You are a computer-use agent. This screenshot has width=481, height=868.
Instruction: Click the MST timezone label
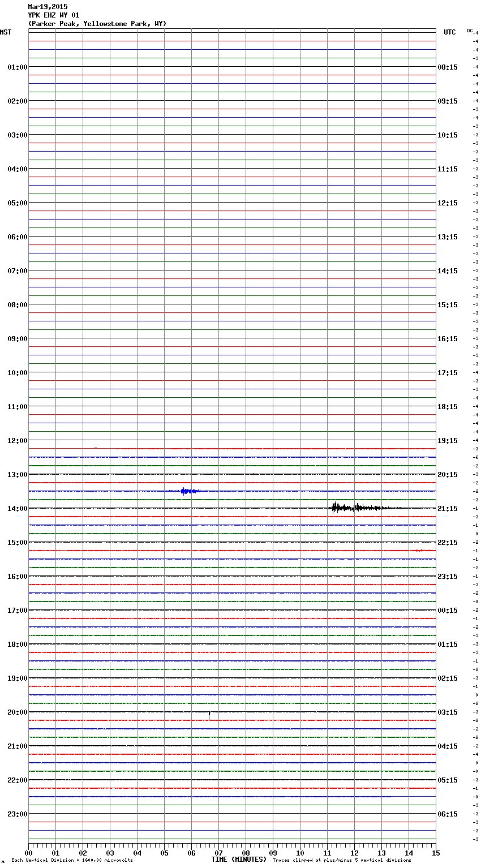(6, 32)
